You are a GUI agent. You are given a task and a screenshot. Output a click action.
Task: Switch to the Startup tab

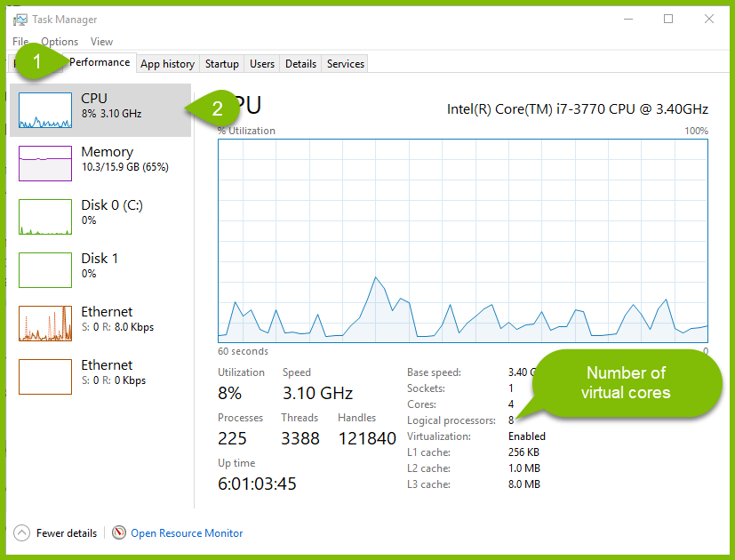[221, 64]
